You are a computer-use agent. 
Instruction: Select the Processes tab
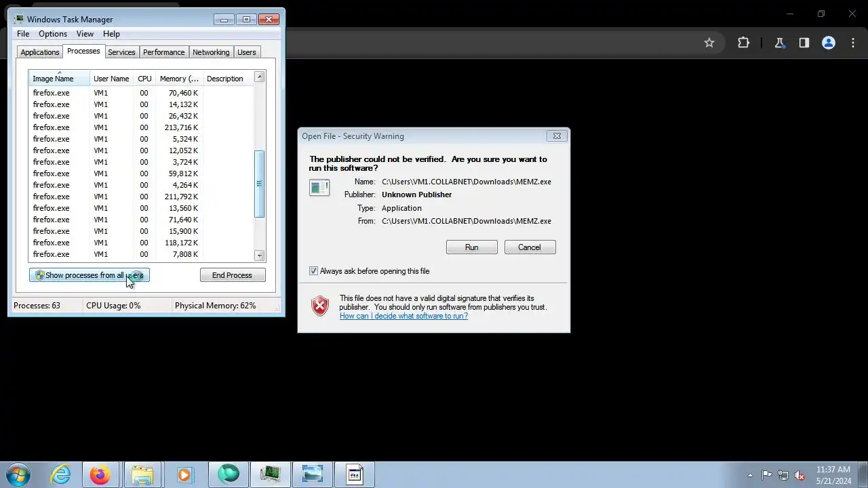point(83,52)
